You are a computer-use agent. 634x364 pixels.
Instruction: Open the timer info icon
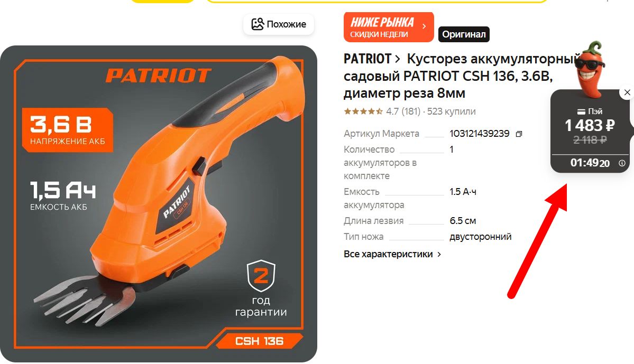(622, 163)
